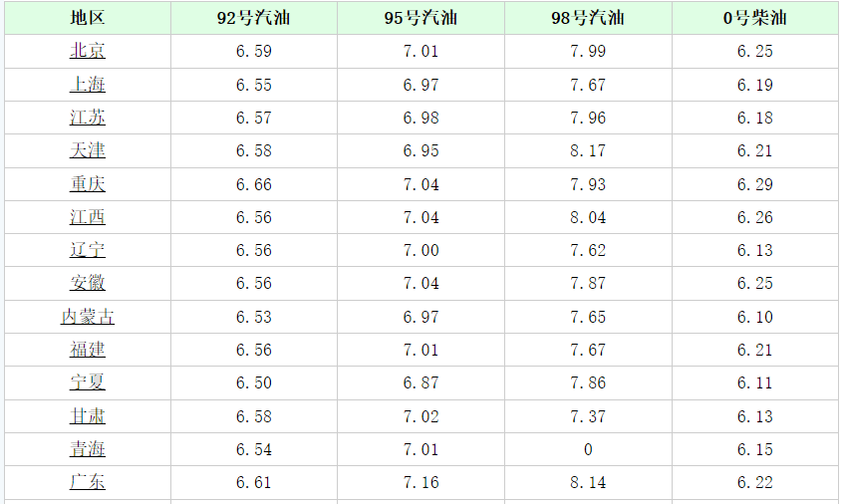The height and width of the screenshot is (504, 842).
Task: Click Beijing's 92号汽油 price 6.59
Action: (x=254, y=51)
